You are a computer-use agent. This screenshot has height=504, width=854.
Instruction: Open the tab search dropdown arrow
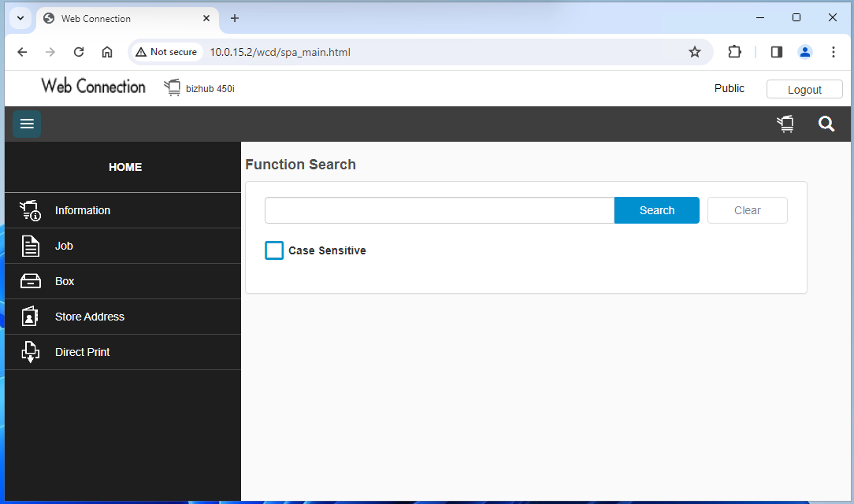(x=19, y=18)
